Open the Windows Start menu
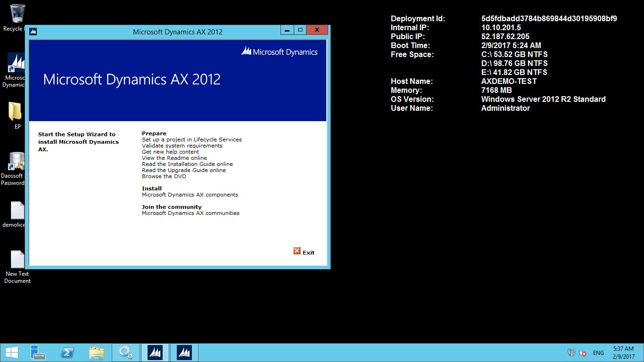This screenshot has height=362, width=644. click(11, 352)
